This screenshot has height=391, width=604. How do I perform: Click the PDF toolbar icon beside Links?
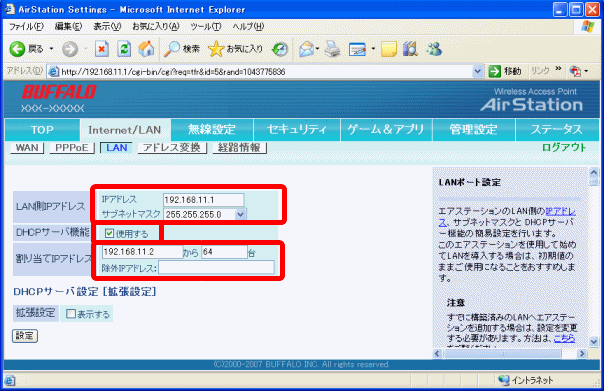(575, 71)
